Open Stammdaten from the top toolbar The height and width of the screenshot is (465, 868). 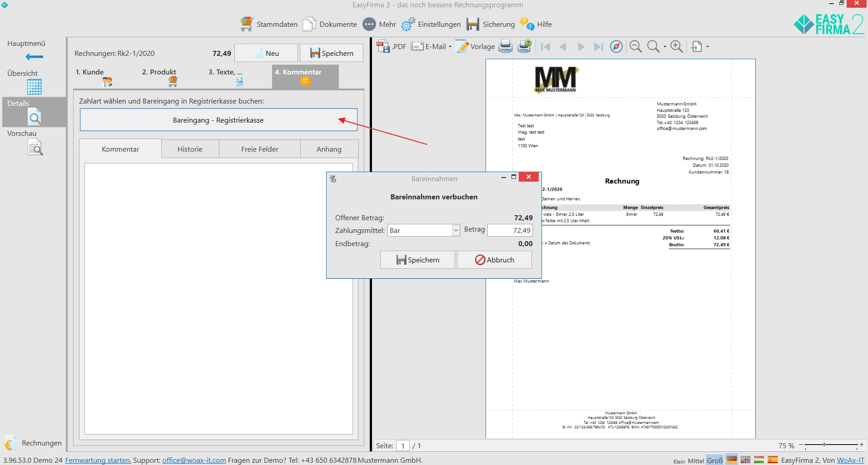point(269,25)
